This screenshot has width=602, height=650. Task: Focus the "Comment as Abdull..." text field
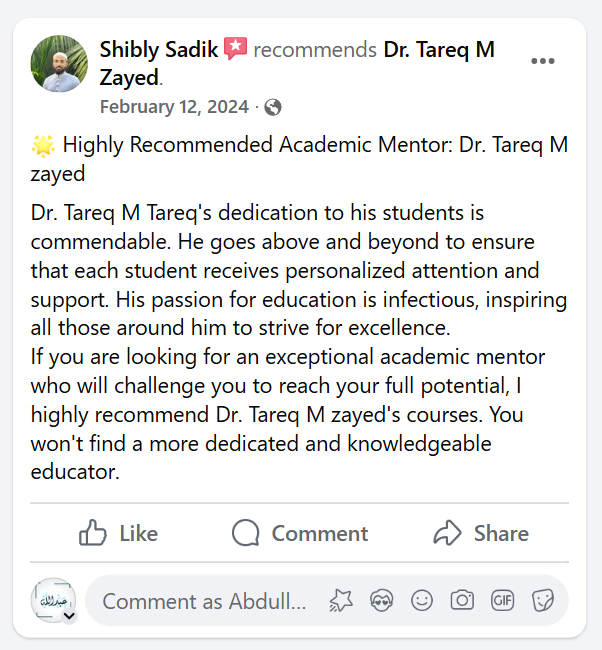point(205,601)
